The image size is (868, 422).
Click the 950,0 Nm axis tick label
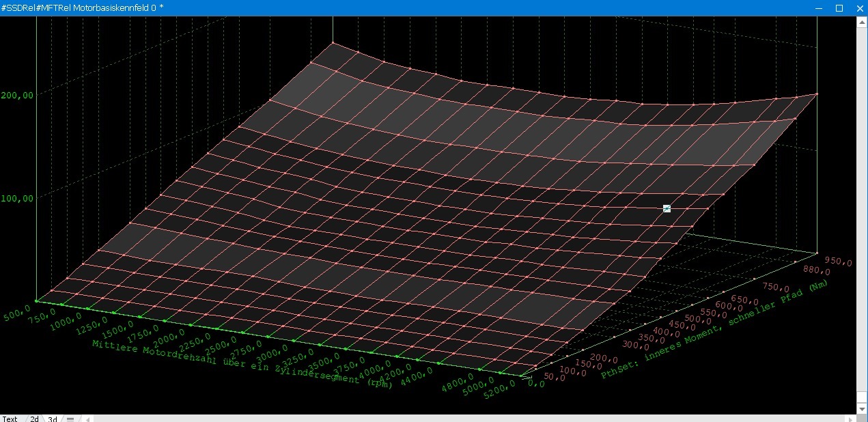coord(838,262)
